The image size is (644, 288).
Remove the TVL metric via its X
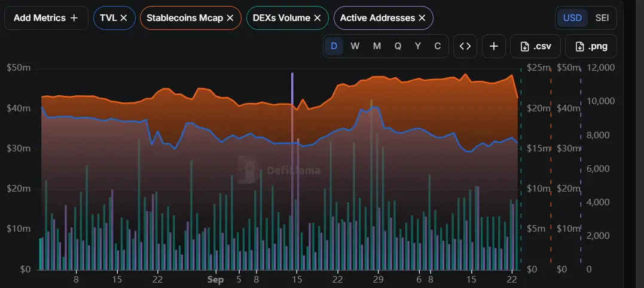(124, 18)
